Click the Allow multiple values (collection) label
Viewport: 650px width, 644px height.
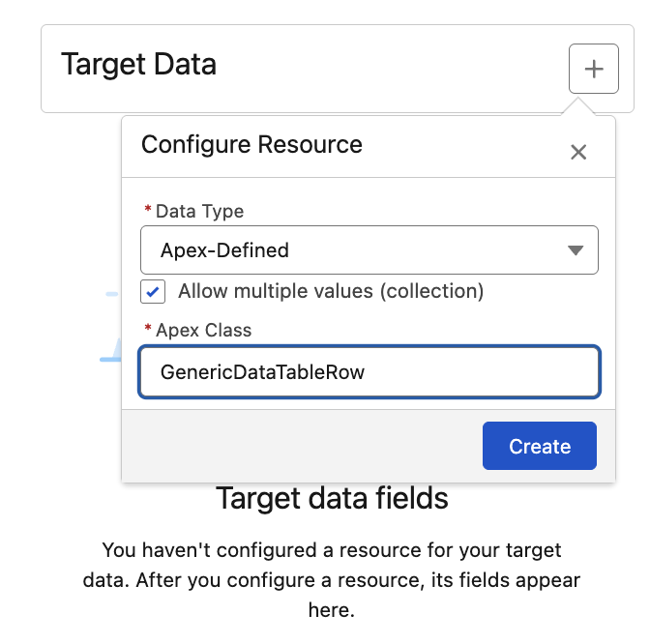(331, 291)
